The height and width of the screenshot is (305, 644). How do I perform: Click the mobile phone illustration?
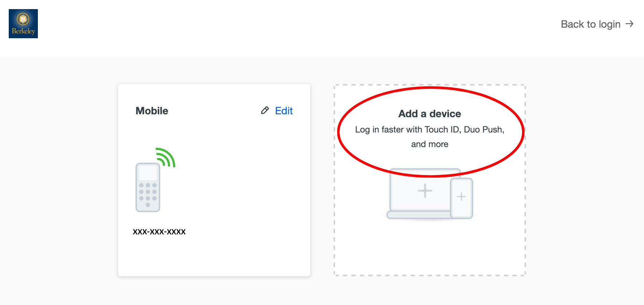155,180
